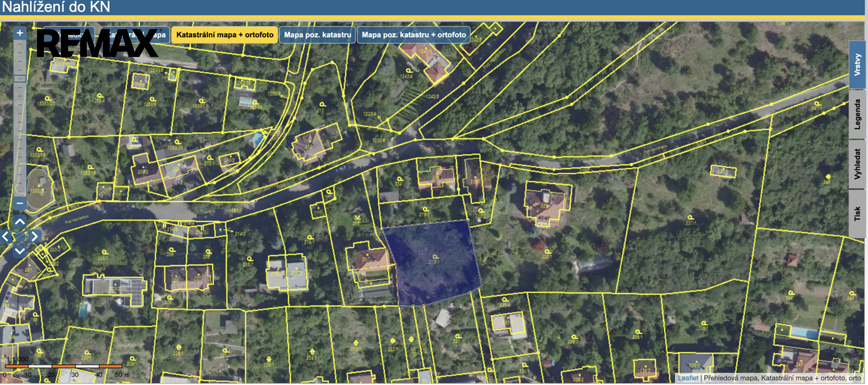Click parcel label 1253/19

pyautogui.click(x=38, y=155)
